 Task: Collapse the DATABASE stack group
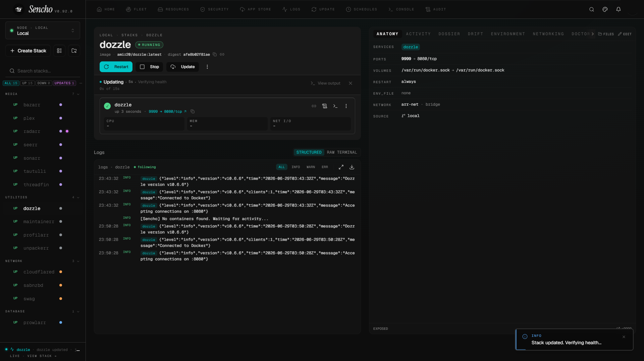[x=78, y=312]
